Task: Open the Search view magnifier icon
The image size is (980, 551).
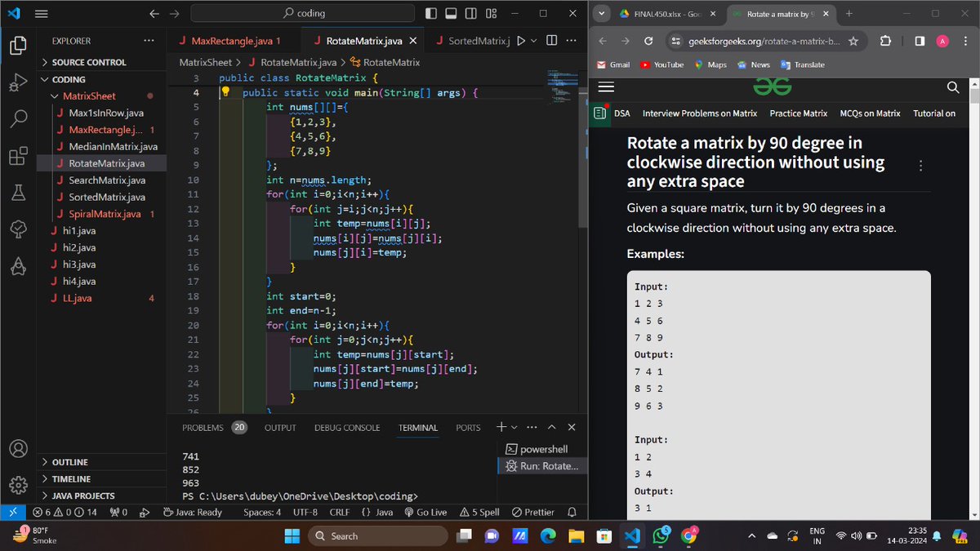Action: (x=18, y=119)
